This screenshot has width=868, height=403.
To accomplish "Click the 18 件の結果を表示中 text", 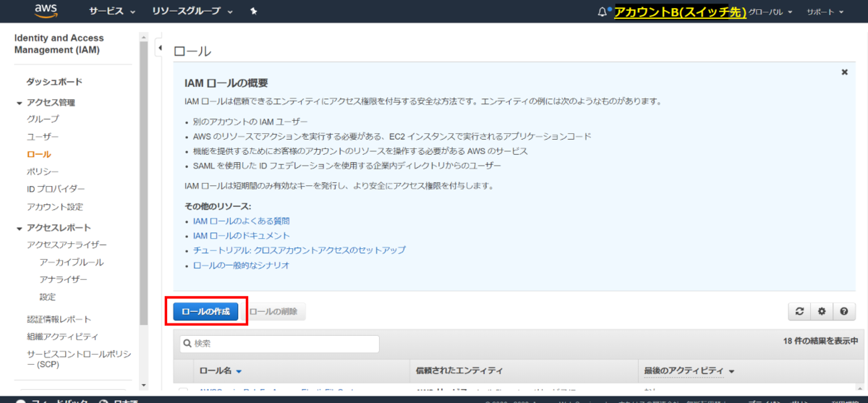I will (x=820, y=341).
